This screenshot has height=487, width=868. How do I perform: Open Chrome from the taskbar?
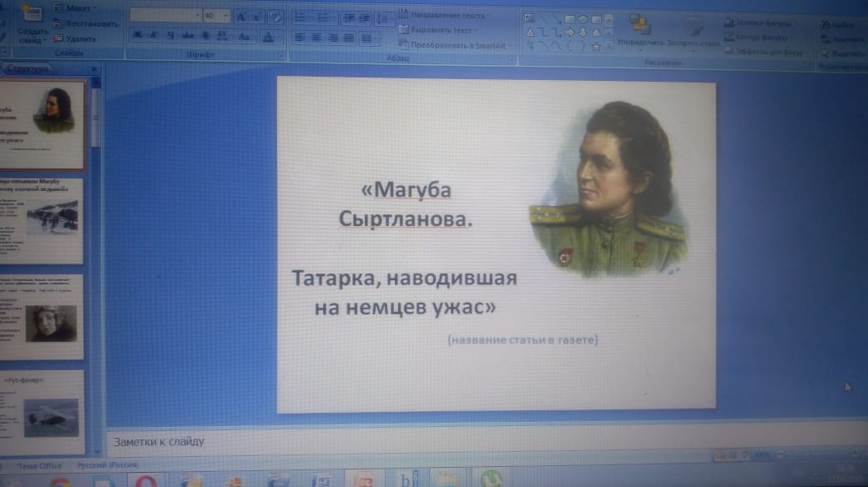pyautogui.click(x=60, y=482)
